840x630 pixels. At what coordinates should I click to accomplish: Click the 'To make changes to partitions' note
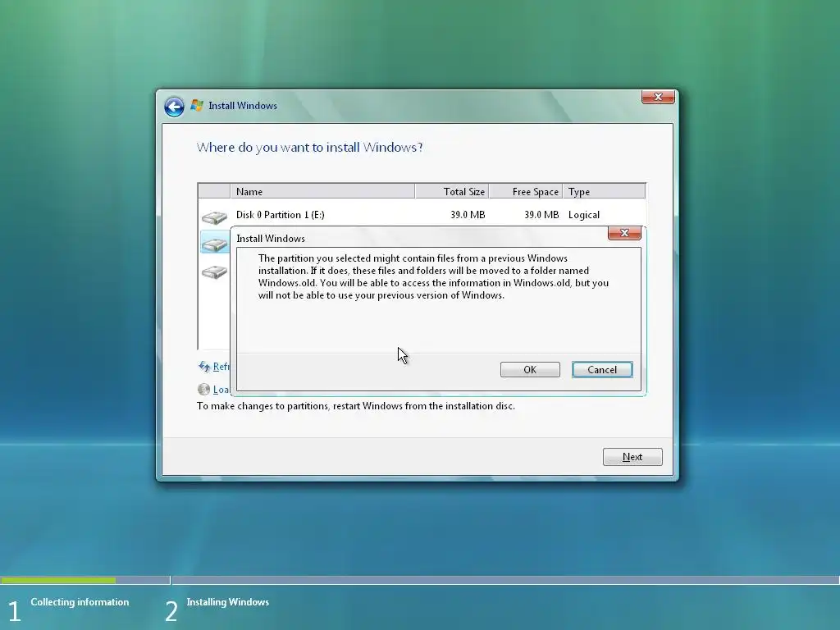356,406
